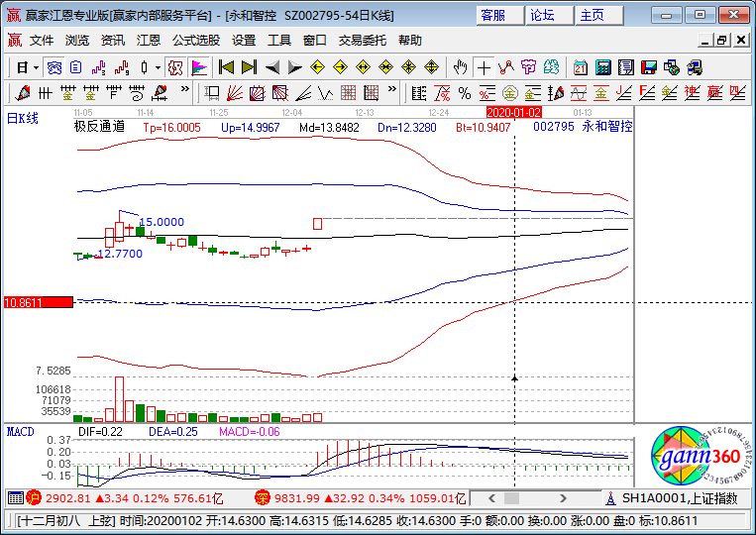Open the calculator icon
This screenshot has width=756, height=535.
tap(603, 67)
